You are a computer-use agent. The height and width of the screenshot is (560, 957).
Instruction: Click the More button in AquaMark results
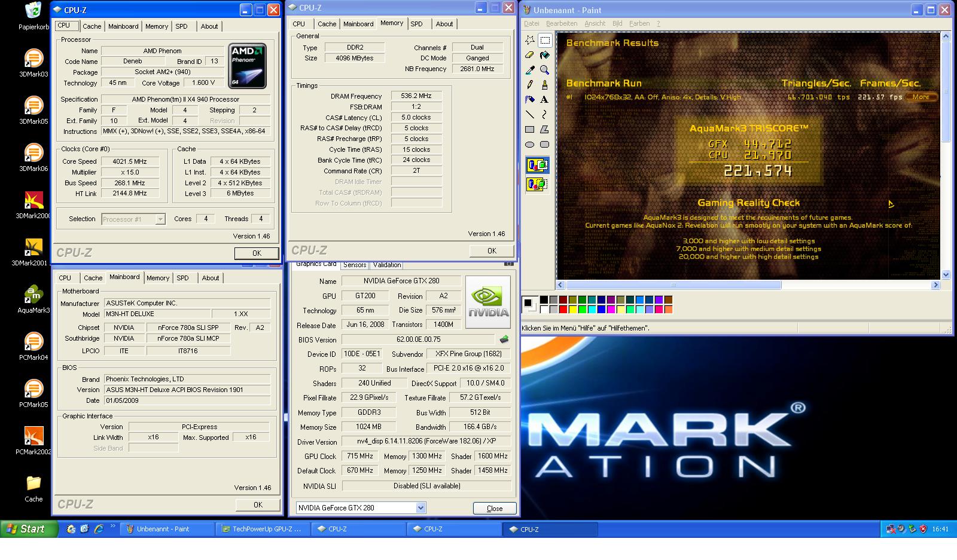pos(921,97)
